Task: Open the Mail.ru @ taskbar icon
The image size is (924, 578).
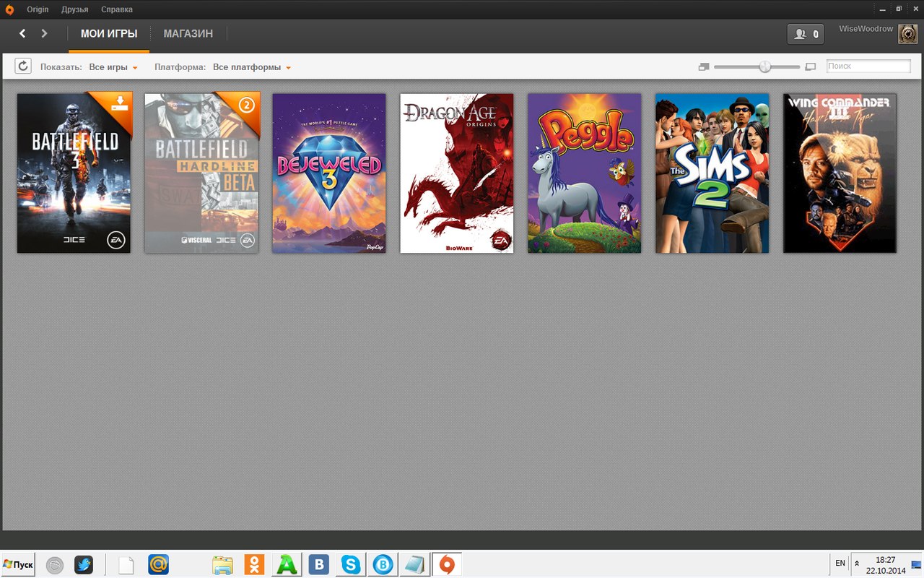Action: (x=159, y=564)
